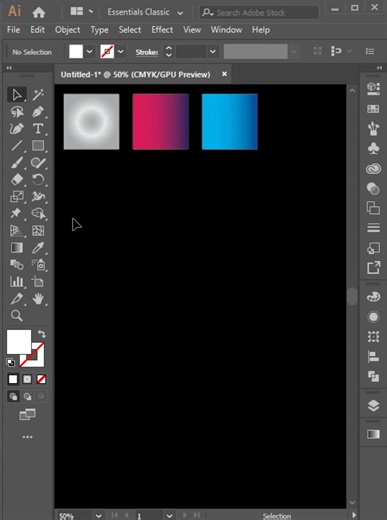Open the Arrange Documents dropdown
The image size is (387, 520).
point(82,12)
